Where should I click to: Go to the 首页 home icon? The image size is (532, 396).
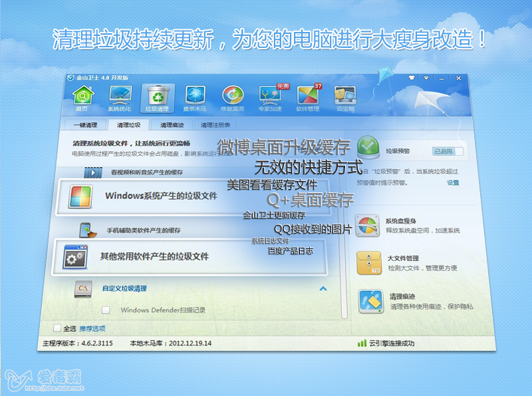(82, 95)
